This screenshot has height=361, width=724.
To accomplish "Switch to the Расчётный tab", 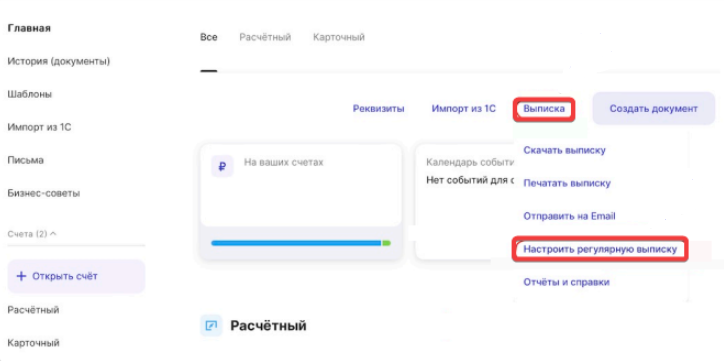I will [265, 37].
